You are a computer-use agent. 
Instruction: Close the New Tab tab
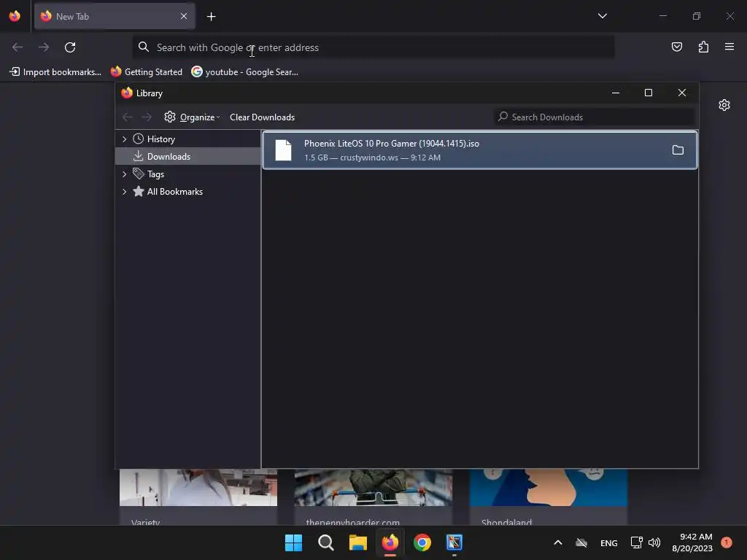(183, 16)
